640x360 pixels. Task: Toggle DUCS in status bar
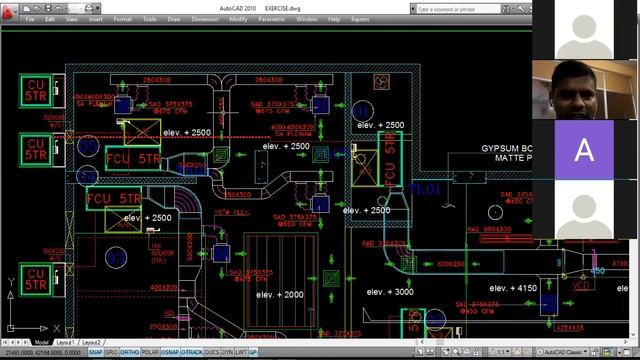(212, 352)
